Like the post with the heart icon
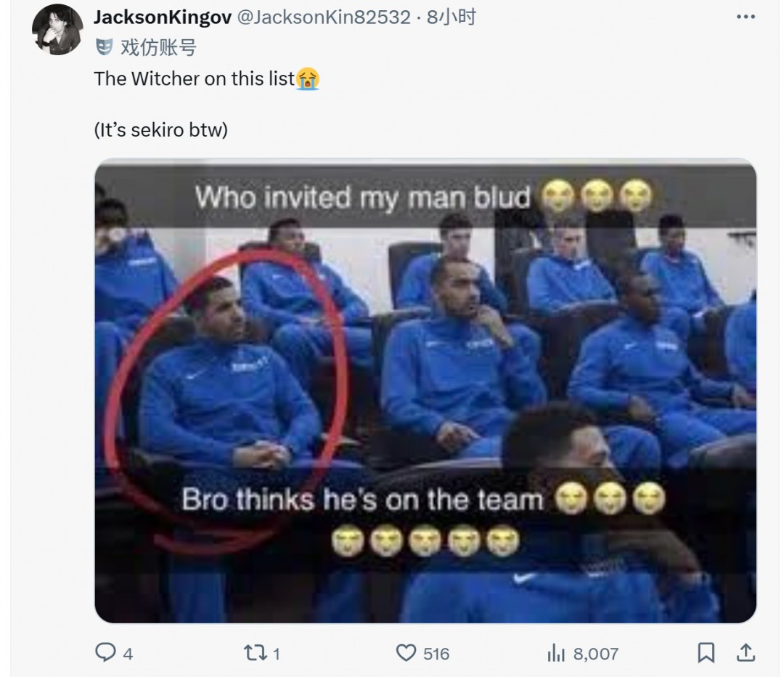This screenshot has height=677, width=784. pyautogui.click(x=406, y=653)
